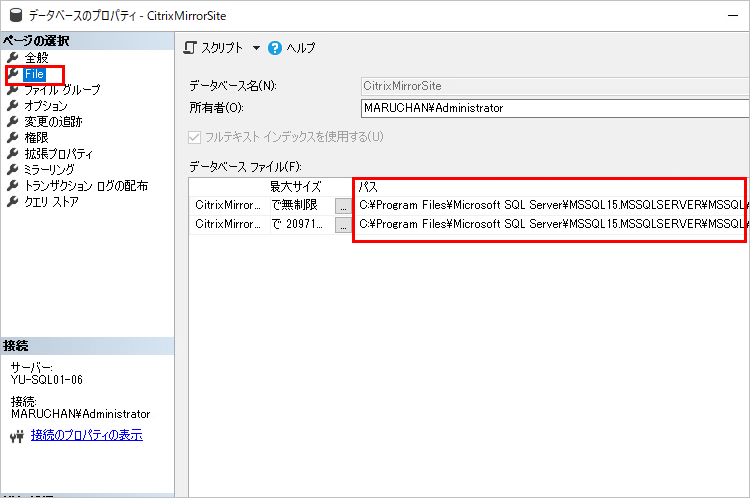
Task: Open the 拡張プロパティ page
Action: pos(58,154)
